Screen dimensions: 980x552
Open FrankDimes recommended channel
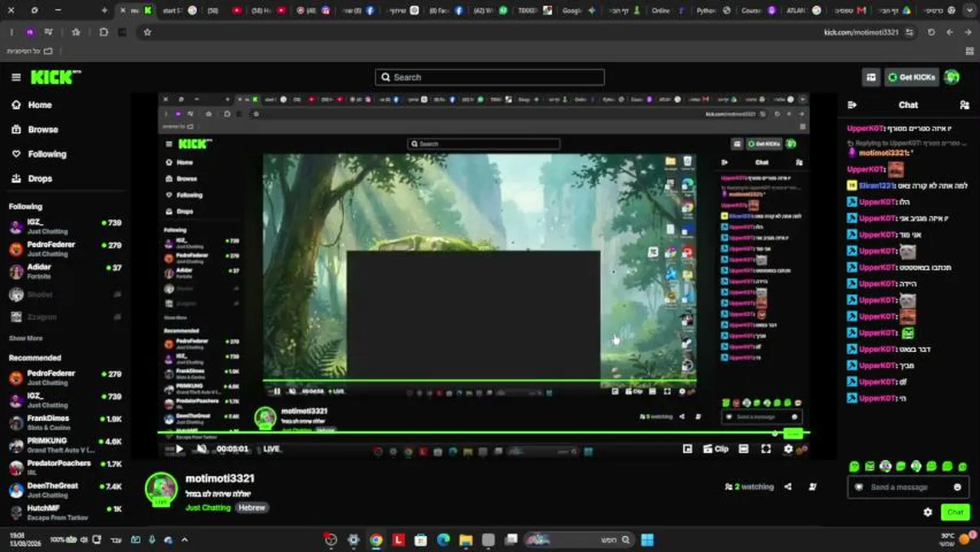[65, 422]
